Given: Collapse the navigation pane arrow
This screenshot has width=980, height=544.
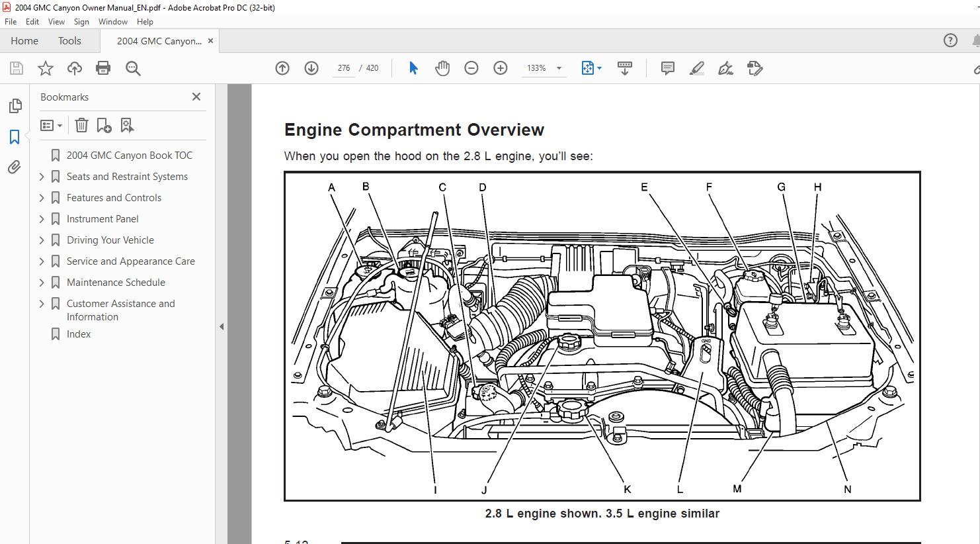Looking at the screenshot, I should 222,326.
